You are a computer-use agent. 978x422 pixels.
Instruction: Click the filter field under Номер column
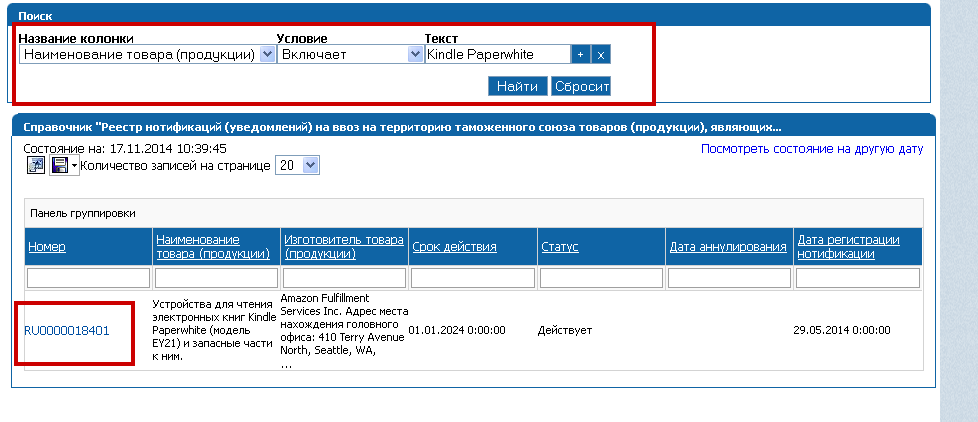click(x=89, y=278)
